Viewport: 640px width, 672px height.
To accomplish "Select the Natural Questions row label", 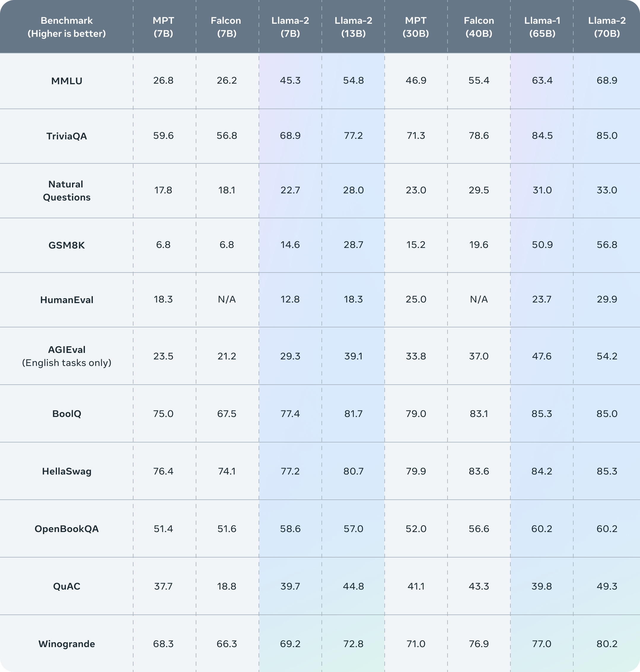I will pyautogui.click(x=66, y=191).
